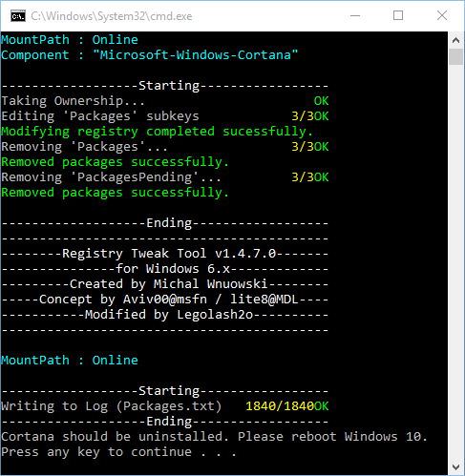
Task: Click the scrollbar up arrow
Action: pyautogui.click(x=455, y=40)
